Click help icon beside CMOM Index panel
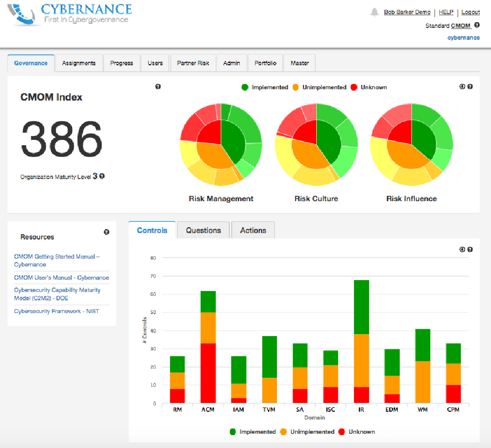The height and width of the screenshot is (448, 491). coord(158,87)
